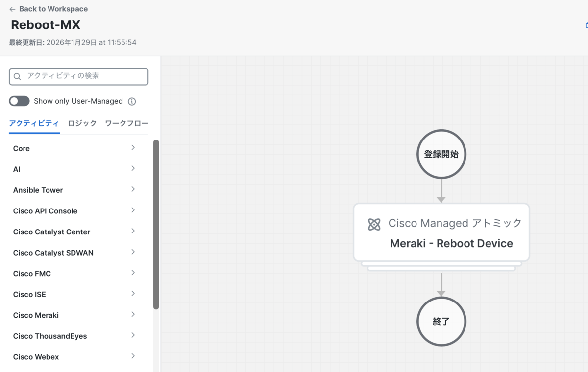This screenshot has height=372, width=588.
Task: Select the アクティビティ tab
Action: [34, 123]
